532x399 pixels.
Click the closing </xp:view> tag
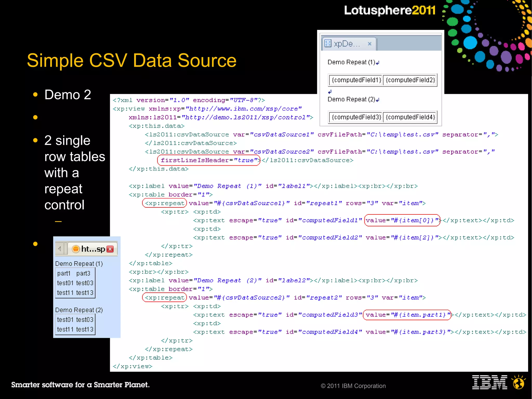coord(132,366)
